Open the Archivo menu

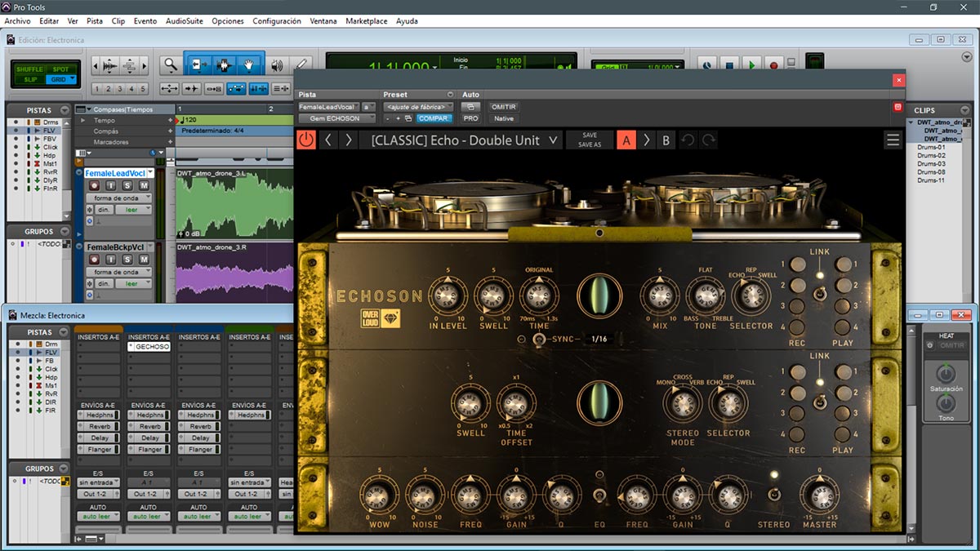(x=17, y=21)
